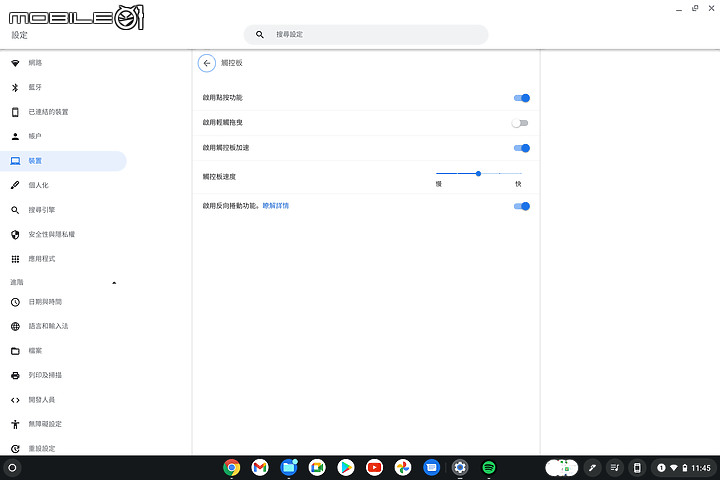Turn off 啟用點按功能 toggle

pos(522,98)
